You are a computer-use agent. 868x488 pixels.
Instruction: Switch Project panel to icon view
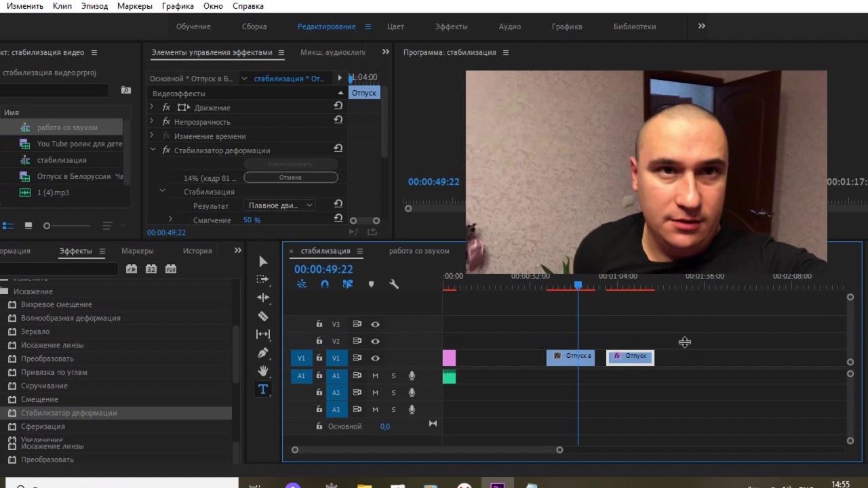click(28, 226)
